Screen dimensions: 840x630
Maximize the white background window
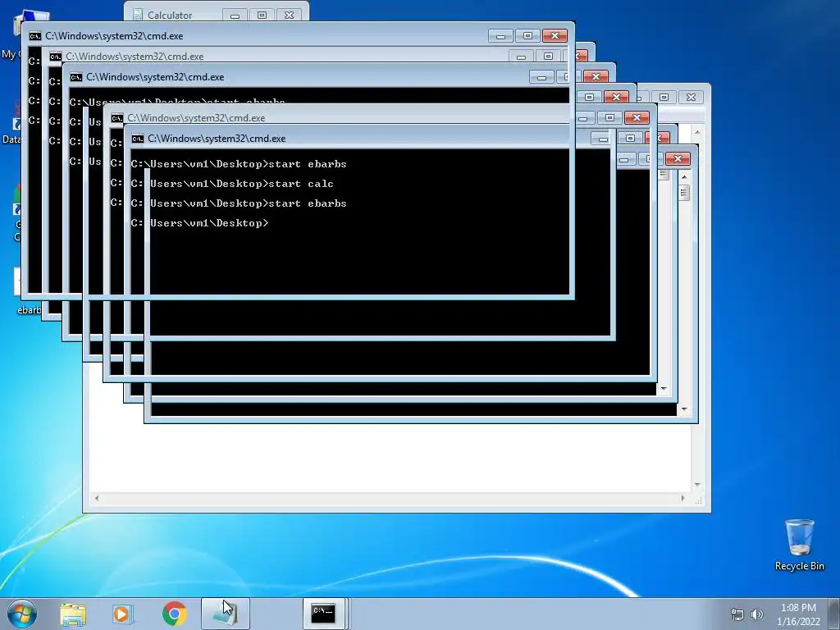664,97
